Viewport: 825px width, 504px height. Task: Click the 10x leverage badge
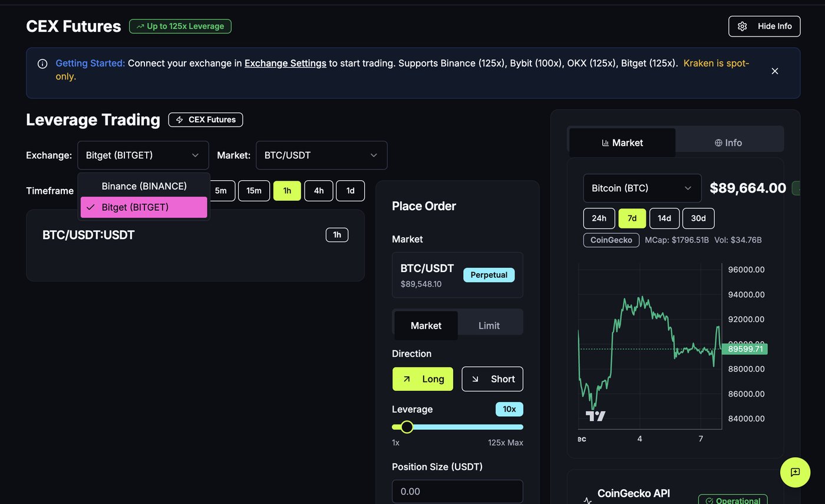tap(509, 409)
